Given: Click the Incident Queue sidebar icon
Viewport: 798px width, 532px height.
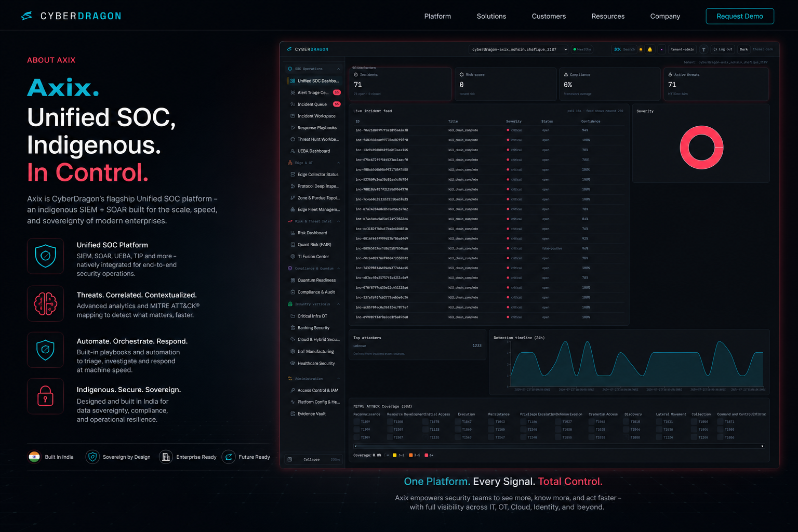Looking at the screenshot, I should pyautogui.click(x=292, y=104).
